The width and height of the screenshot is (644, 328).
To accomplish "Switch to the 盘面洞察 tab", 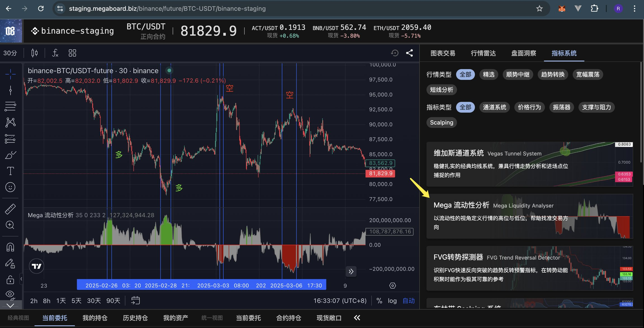I will [524, 53].
